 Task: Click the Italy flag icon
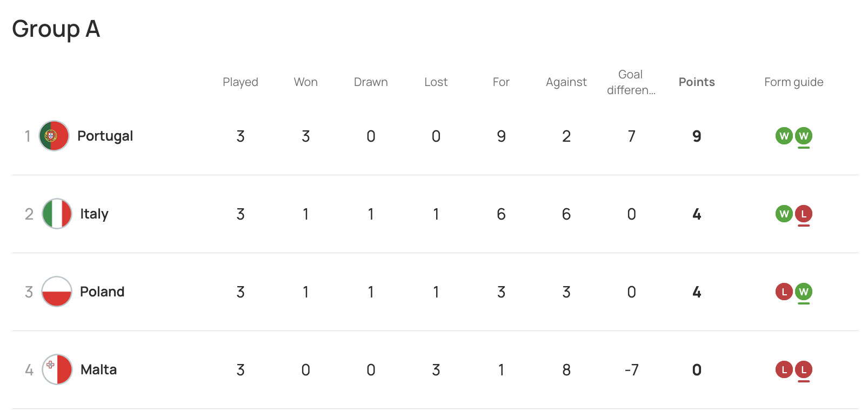pyautogui.click(x=57, y=214)
